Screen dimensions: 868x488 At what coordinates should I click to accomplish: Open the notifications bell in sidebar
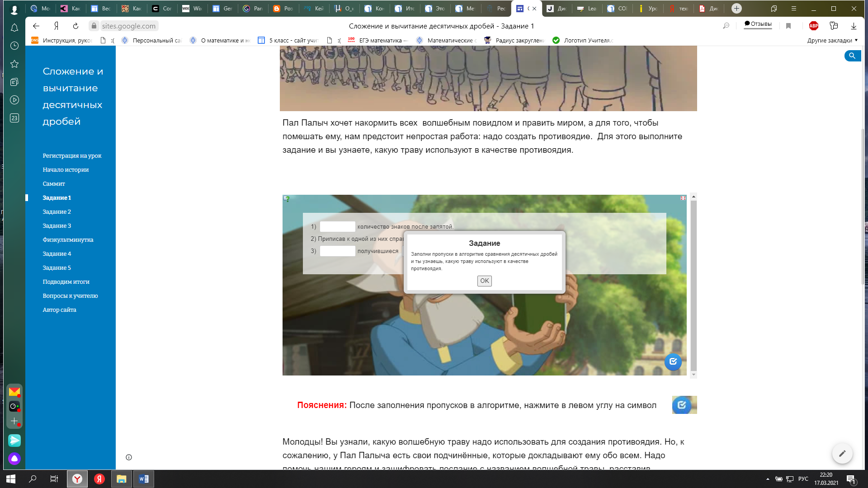14,28
